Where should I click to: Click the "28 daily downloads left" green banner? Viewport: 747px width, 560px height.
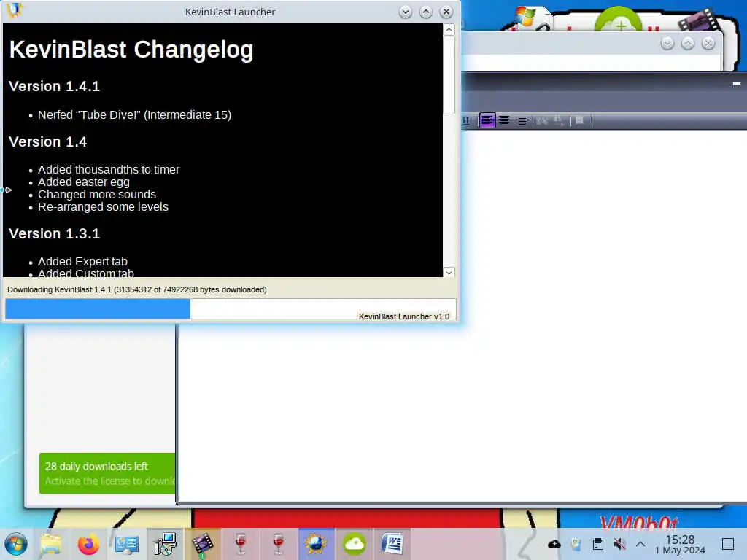tap(107, 472)
